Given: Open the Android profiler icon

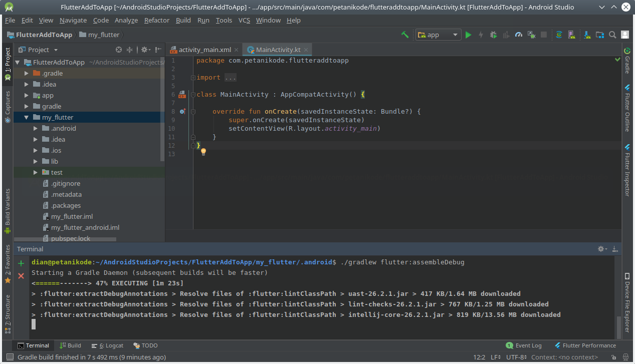Looking at the screenshot, I should (519, 35).
